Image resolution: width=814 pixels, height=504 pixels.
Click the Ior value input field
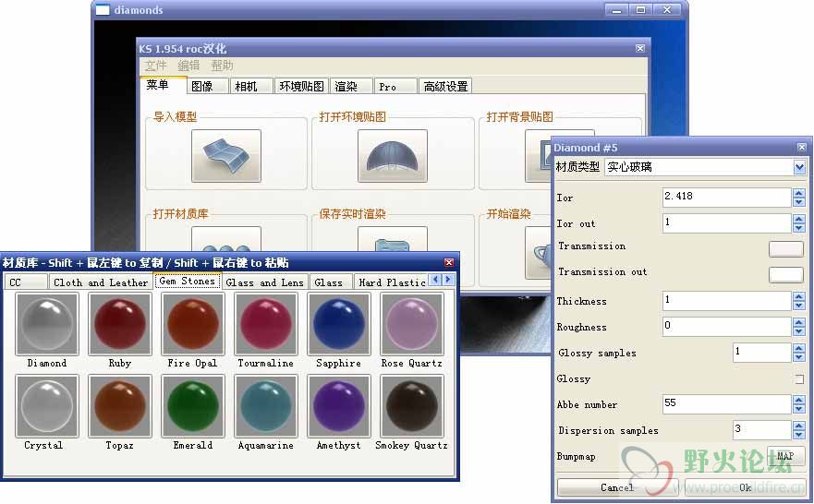(x=726, y=198)
